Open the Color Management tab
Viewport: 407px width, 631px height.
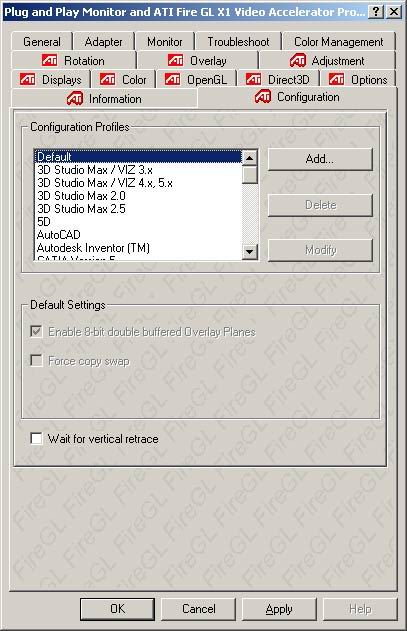339,41
